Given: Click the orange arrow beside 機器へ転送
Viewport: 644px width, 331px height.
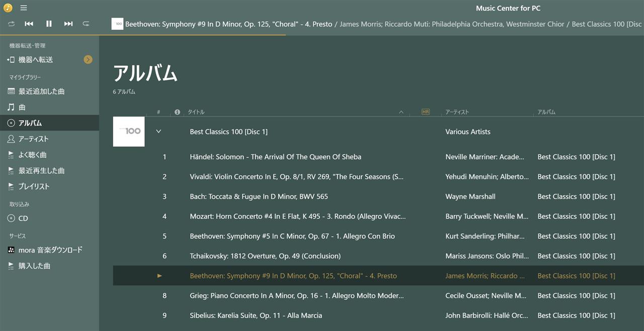Looking at the screenshot, I should [x=88, y=59].
